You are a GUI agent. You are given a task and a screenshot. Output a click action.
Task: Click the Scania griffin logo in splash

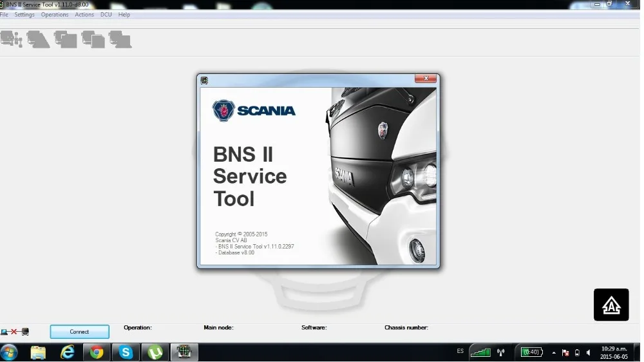point(223,111)
